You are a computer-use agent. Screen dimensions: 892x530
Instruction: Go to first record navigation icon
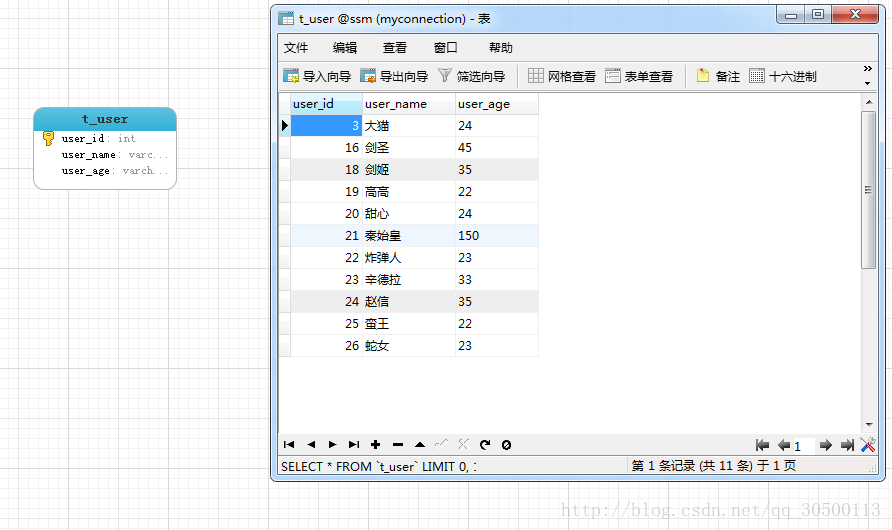click(289, 445)
